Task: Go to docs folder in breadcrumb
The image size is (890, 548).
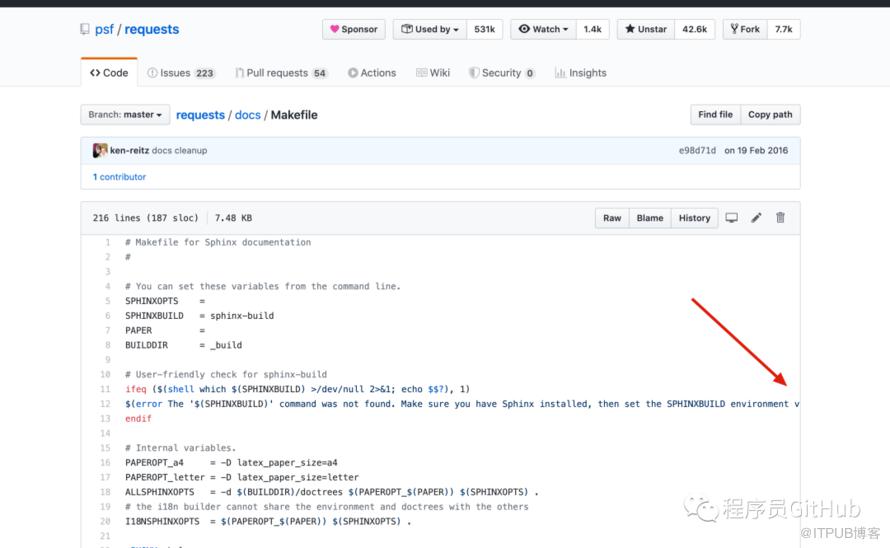Action: [x=247, y=115]
